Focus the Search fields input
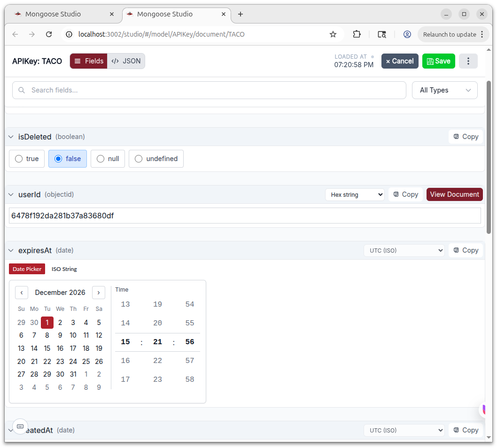 tap(209, 90)
